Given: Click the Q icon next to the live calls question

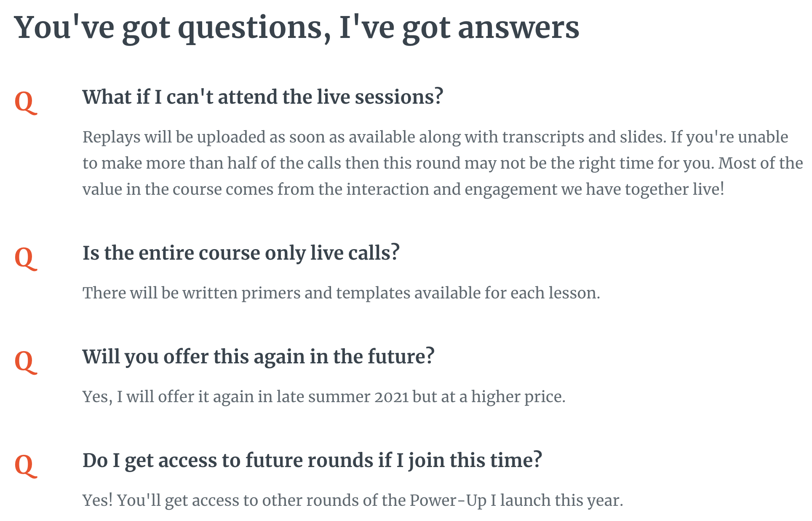Looking at the screenshot, I should point(26,258).
